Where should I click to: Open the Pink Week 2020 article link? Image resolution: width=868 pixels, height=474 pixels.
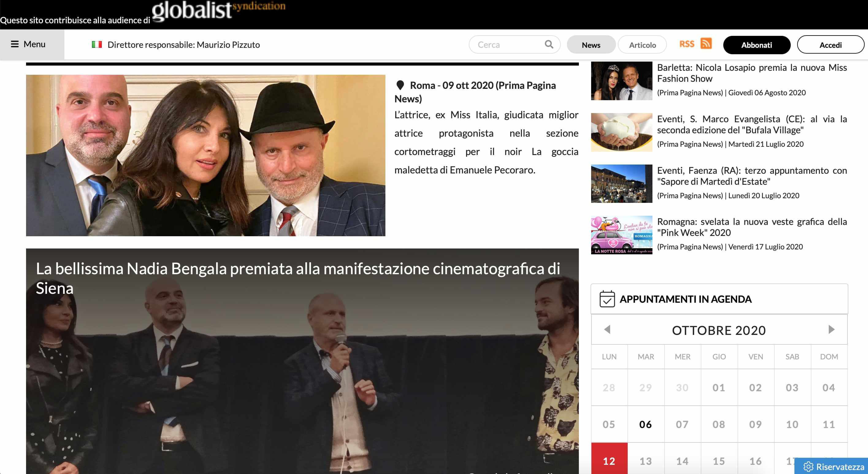(x=752, y=227)
